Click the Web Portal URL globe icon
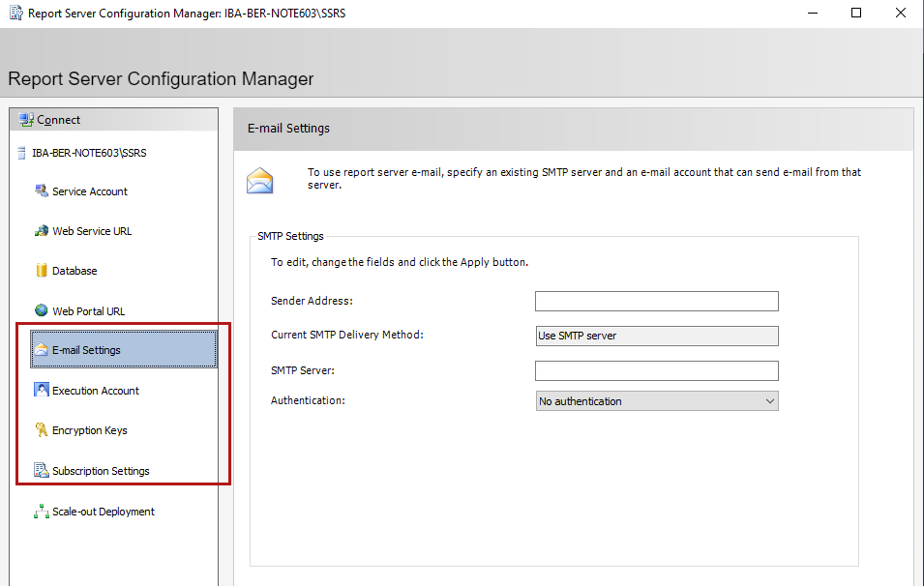Viewport: 924px width, 586px height. point(42,311)
